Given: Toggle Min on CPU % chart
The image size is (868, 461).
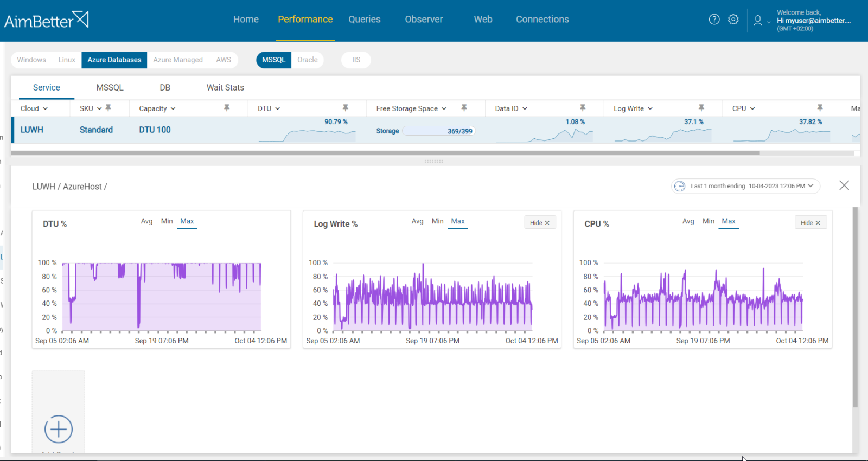Looking at the screenshot, I should pos(709,221).
